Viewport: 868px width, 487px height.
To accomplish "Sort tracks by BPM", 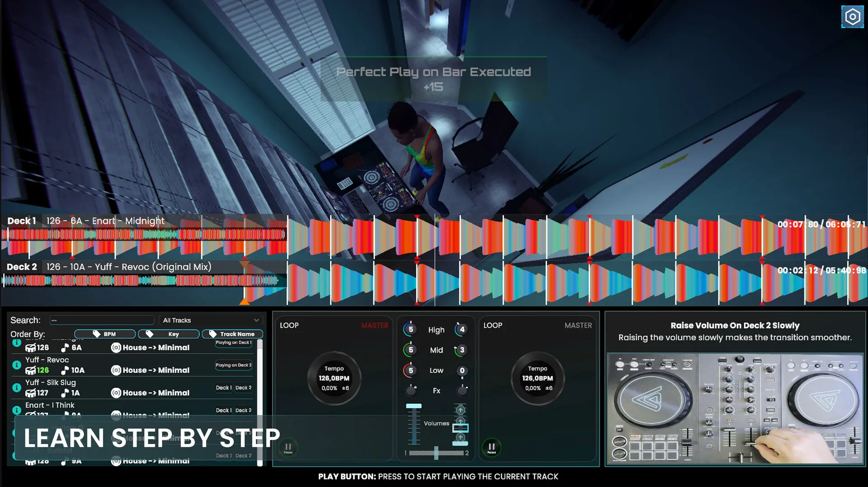I will [x=105, y=334].
